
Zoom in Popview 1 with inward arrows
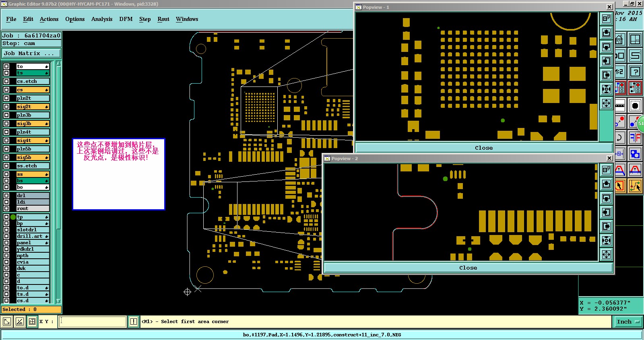(x=606, y=89)
